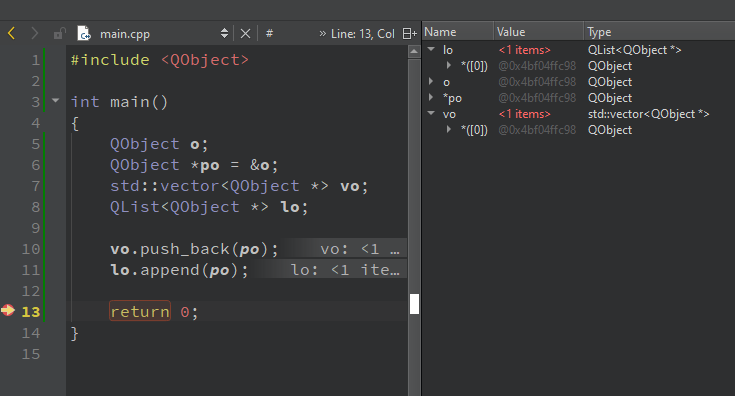
Task: Expand the *po variable
Action: click(x=431, y=97)
